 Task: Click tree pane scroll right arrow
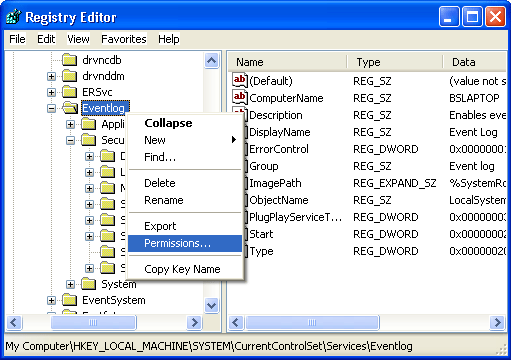point(194,322)
